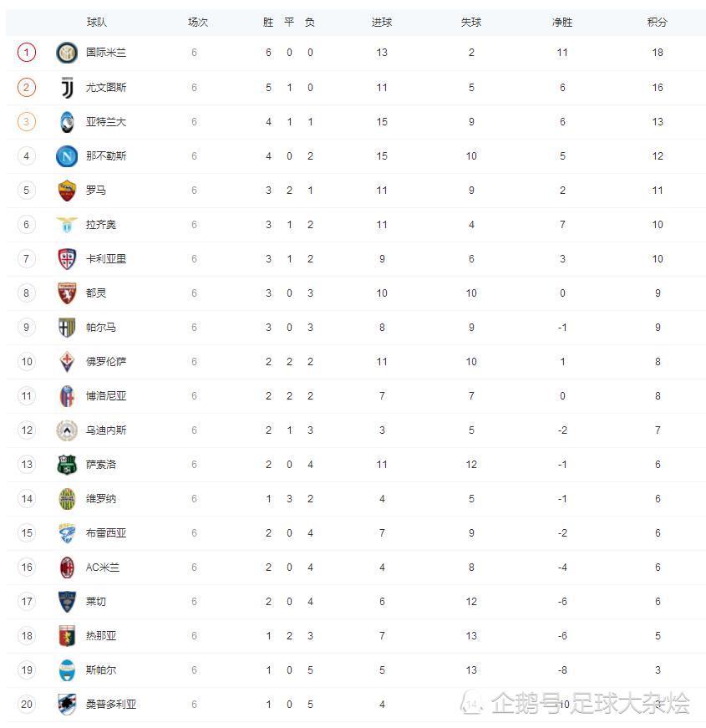Click the Juventus logo icon
The width and height of the screenshot is (706, 728).
pos(67,87)
